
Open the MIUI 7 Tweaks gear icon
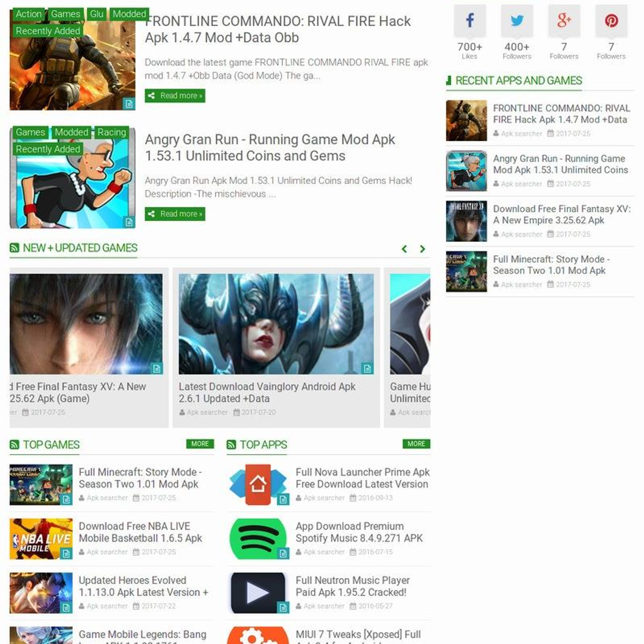point(258,636)
